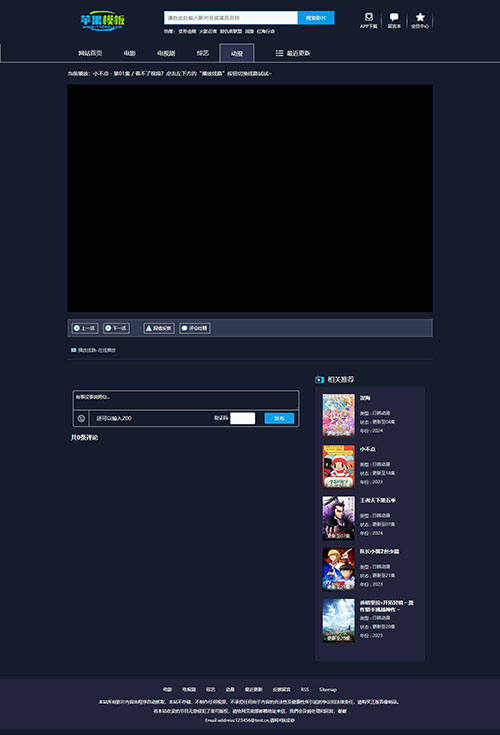Open the 会员中心 star icon
The image size is (500, 735).
[x=420, y=20]
